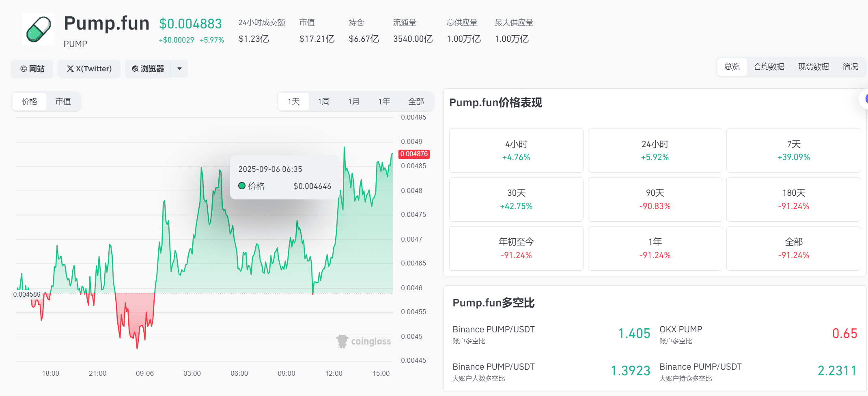Click the 24小时 +5.92% performance card

coord(655,150)
